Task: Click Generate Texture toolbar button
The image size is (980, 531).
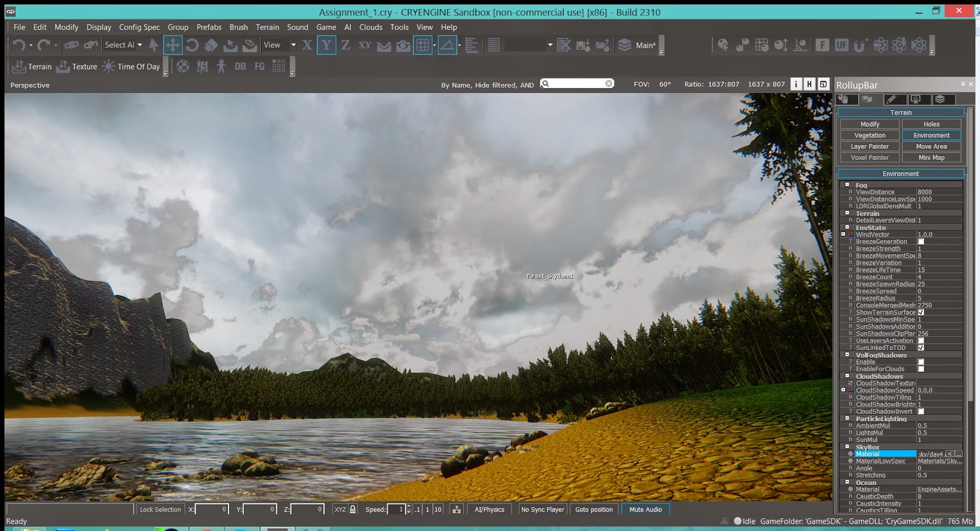Action: pyautogui.click(x=77, y=66)
